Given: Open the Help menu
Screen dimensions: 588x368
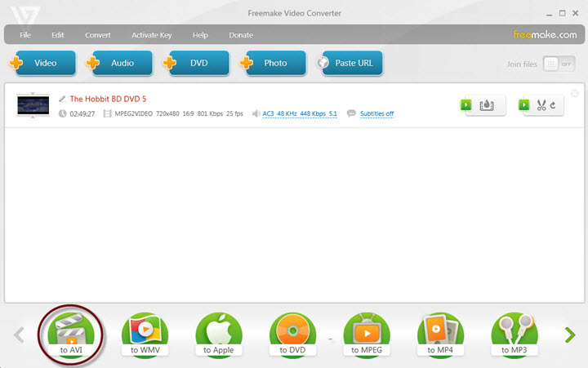Looking at the screenshot, I should pyautogui.click(x=200, y=35).
